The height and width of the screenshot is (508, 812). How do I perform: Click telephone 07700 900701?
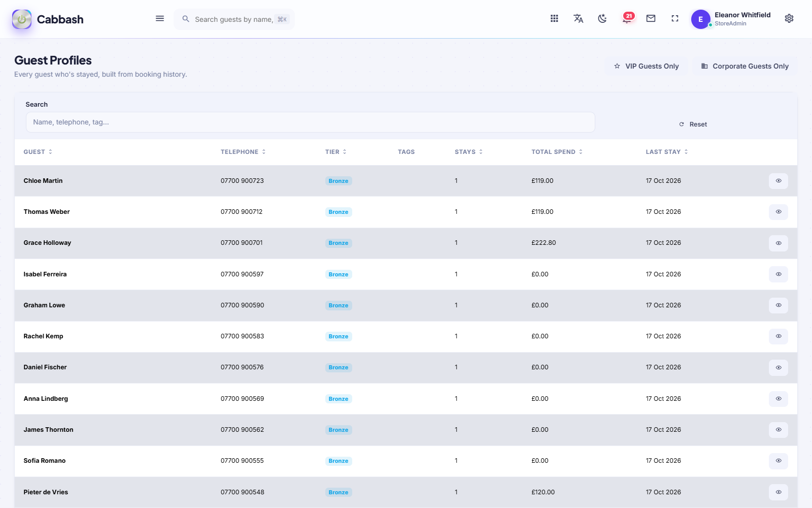tap(242, 243)
